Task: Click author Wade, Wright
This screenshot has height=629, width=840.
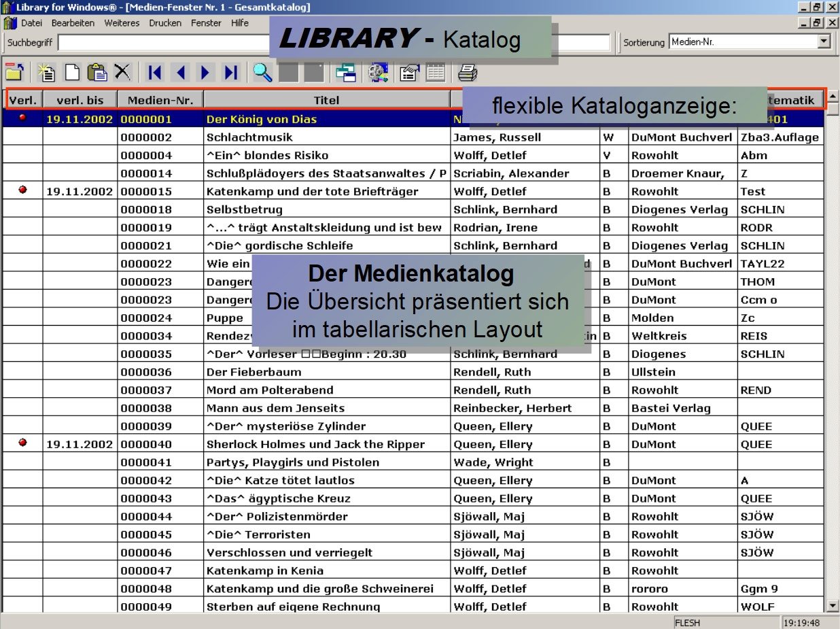Action: pyautogui.click(x=493, y=462)
